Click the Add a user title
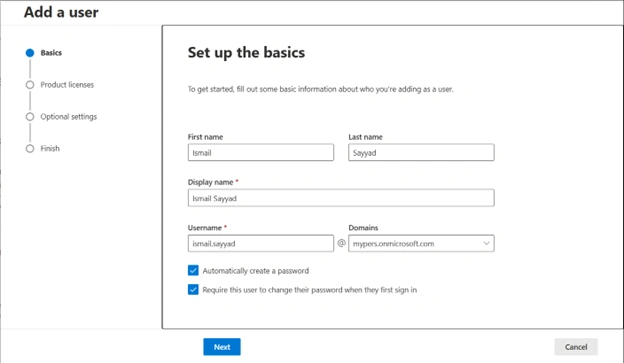This screenshot has width=624, height=363. tap(61, 12)
